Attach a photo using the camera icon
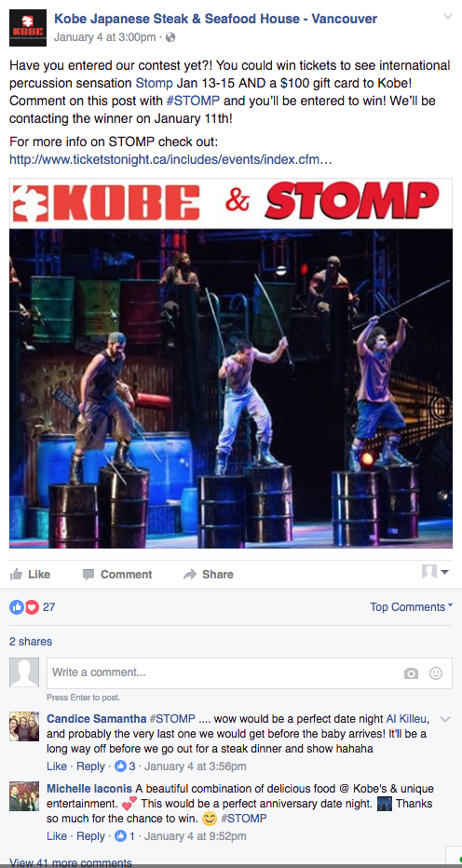The image size is (462, 868). (411, 673)
